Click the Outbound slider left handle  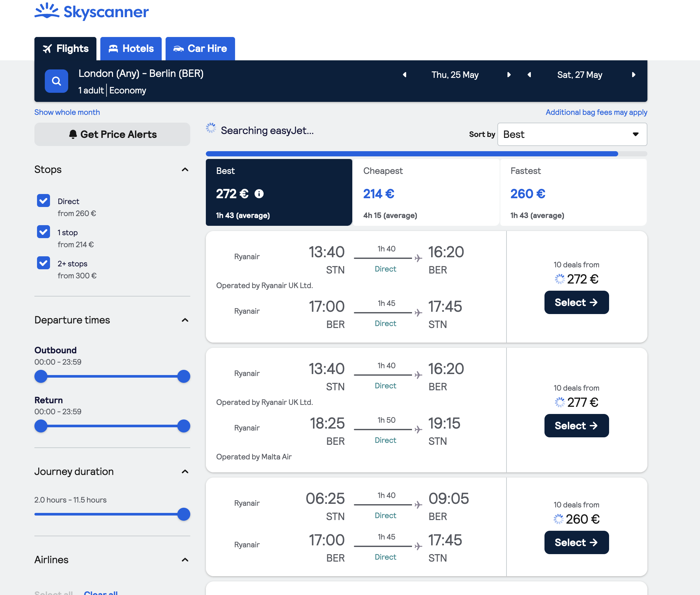(x=41, y=376)
